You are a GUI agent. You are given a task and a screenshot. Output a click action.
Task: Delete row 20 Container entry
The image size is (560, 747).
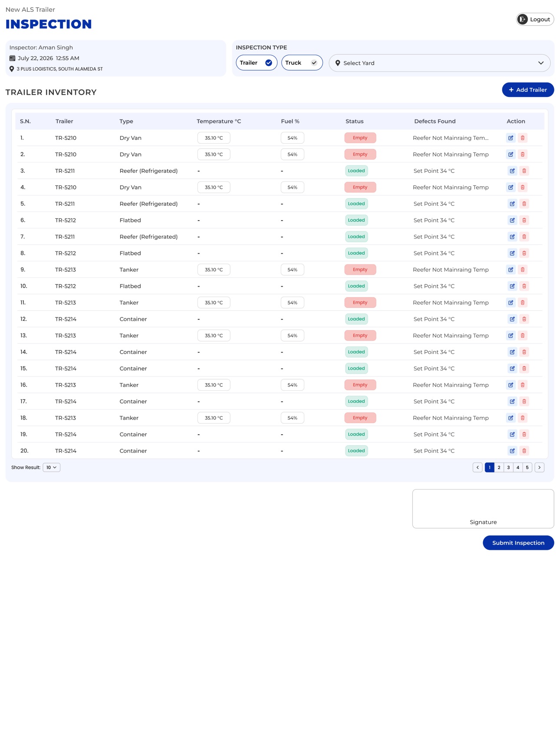point(524,451)
